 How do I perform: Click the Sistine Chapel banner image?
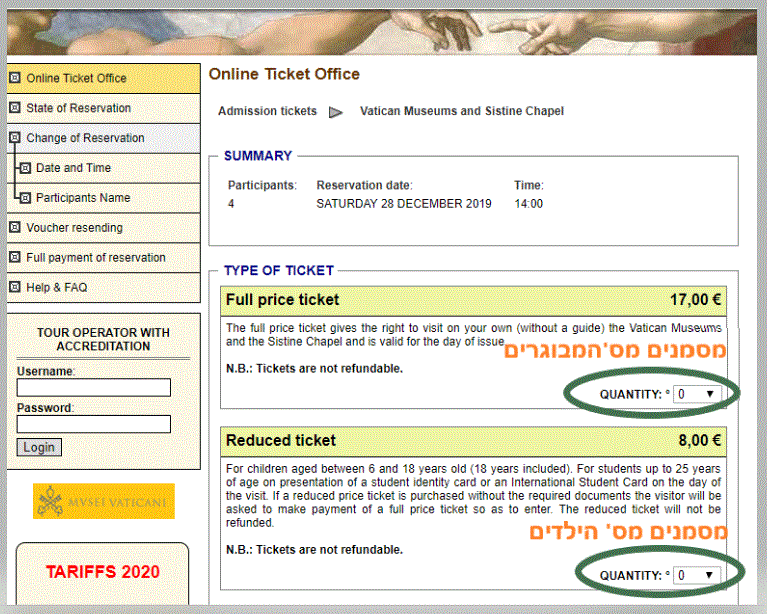tap(382, 32)
